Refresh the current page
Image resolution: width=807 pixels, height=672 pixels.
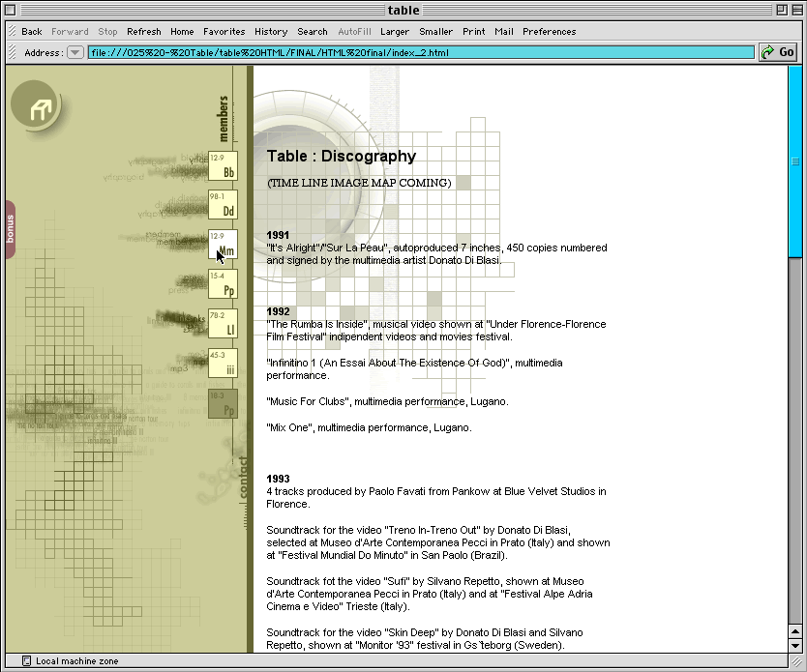click(144, 31)
